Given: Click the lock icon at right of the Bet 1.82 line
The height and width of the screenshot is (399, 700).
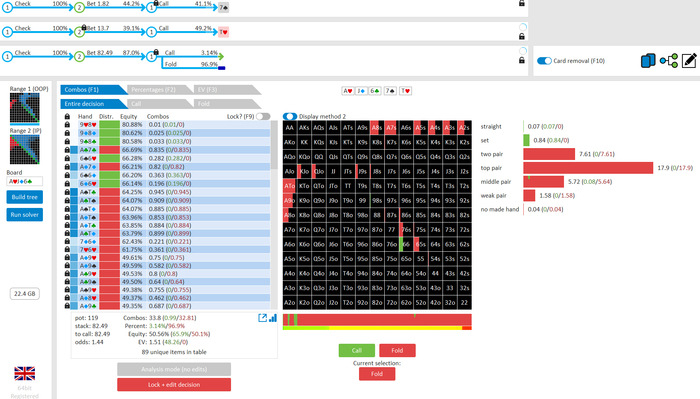Looking at the screenshot, I should (x=522, y=4).
